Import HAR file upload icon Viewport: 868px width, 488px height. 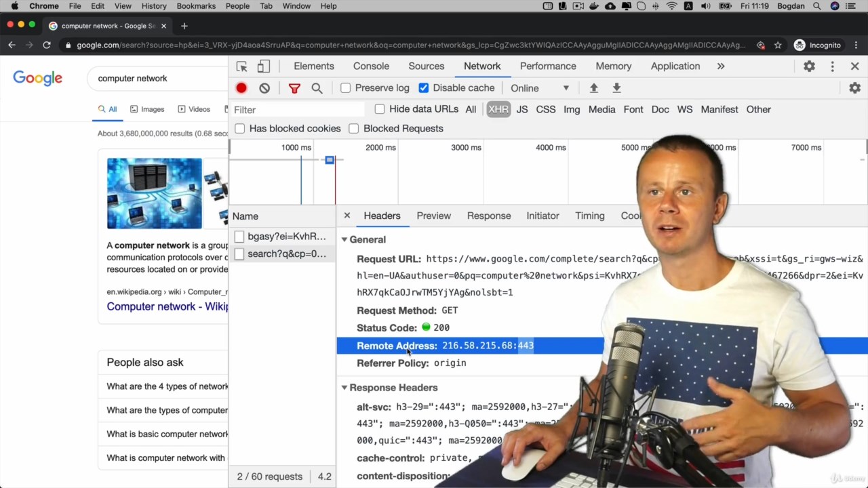point(593,88)
